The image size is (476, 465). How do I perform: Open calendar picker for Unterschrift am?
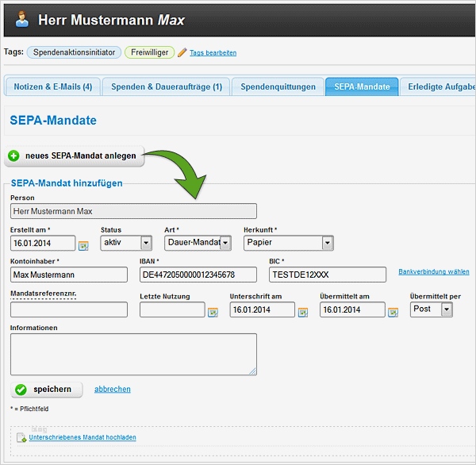point(303,312)
